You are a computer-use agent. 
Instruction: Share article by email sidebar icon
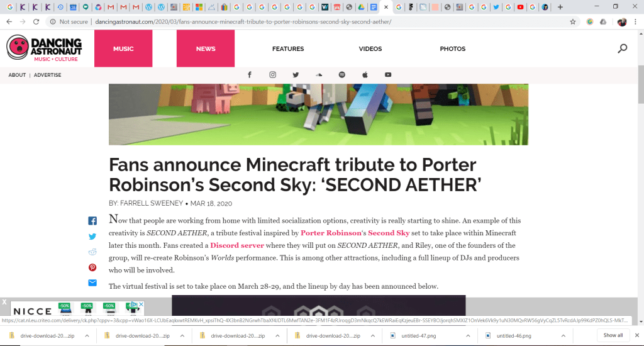tap(92, 283)
